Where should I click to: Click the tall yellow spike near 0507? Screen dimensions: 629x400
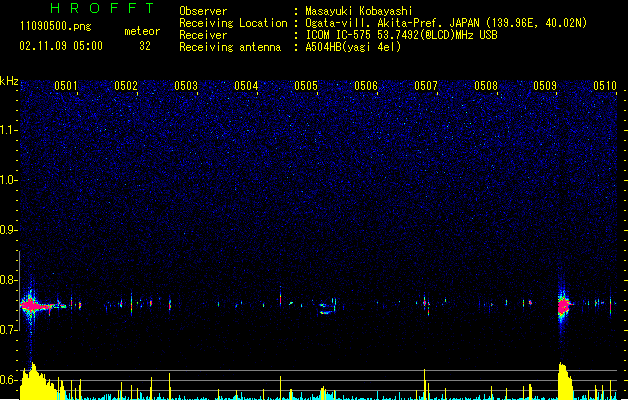point(424,384)
